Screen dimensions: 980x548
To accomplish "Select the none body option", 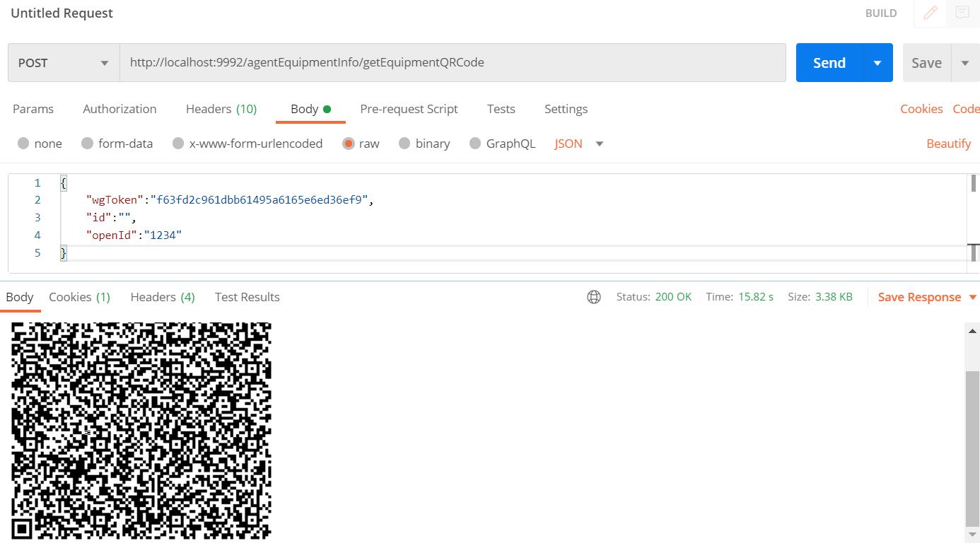I will [24, 144].
